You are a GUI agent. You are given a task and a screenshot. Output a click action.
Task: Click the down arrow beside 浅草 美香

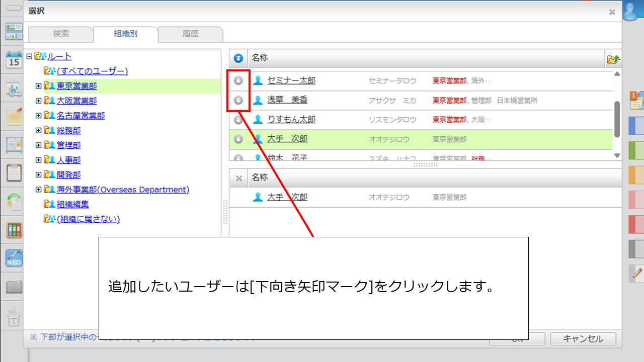pyautogui.click(x=238, y=100)
